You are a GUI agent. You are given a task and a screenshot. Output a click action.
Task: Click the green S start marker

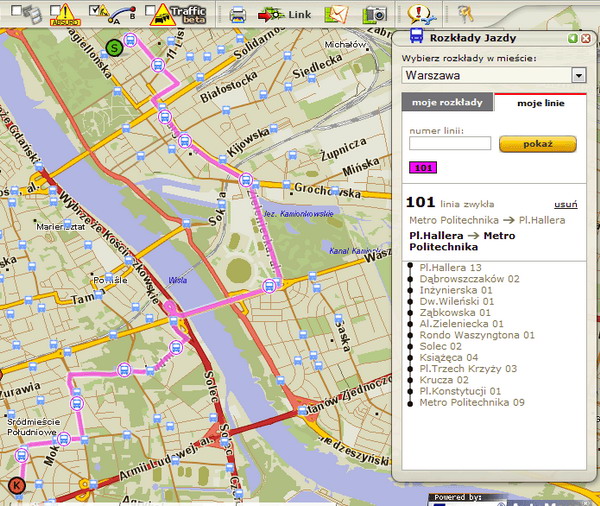[114, 48]
